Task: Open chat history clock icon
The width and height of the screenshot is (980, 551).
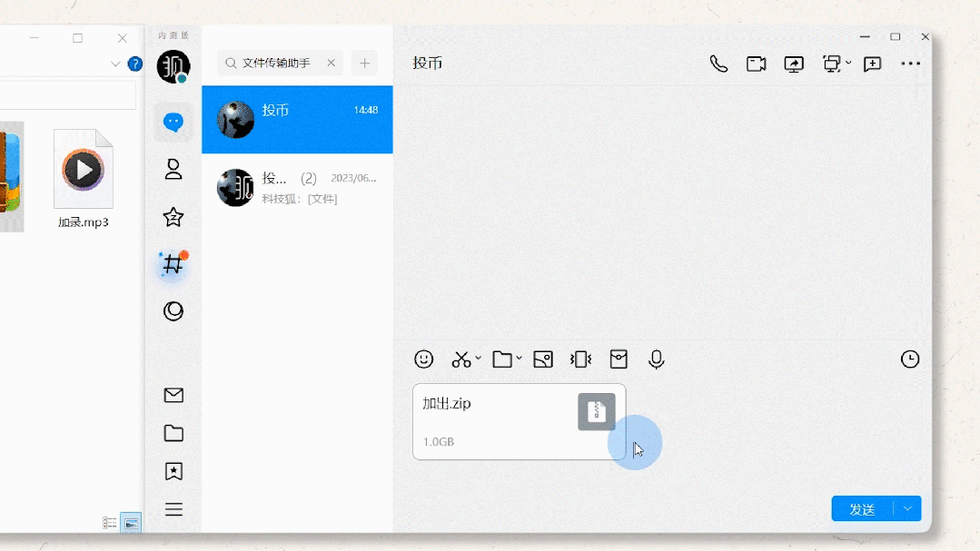Action: click(910, 359)
